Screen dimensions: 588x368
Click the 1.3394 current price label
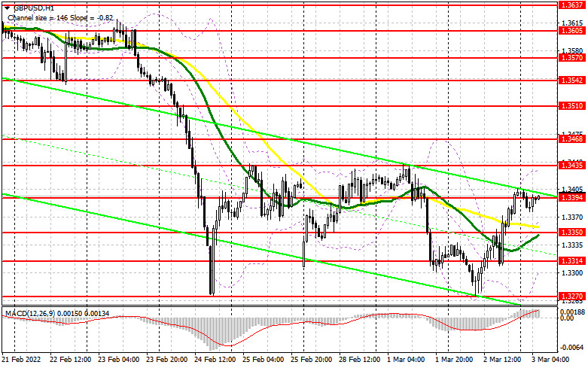(x=571, y=197)
